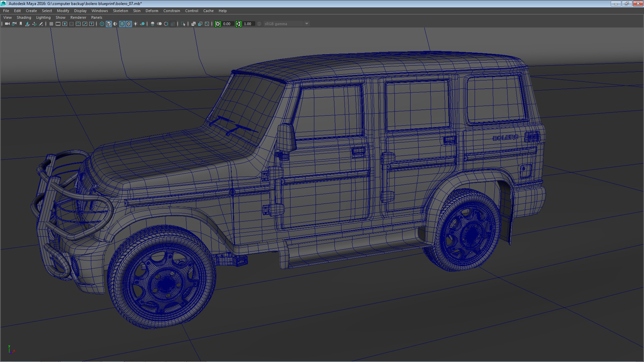Click the Select Camera icon
Screen dimensions: 644x362
pyautogui.click(x=7, y=24)
